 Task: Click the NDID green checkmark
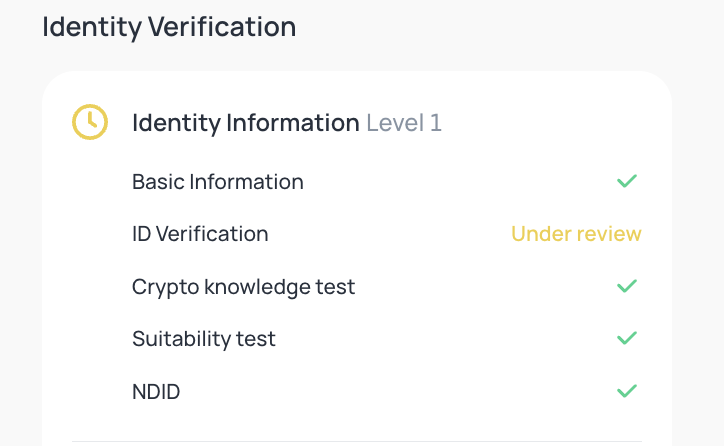[x=627, y=391]
